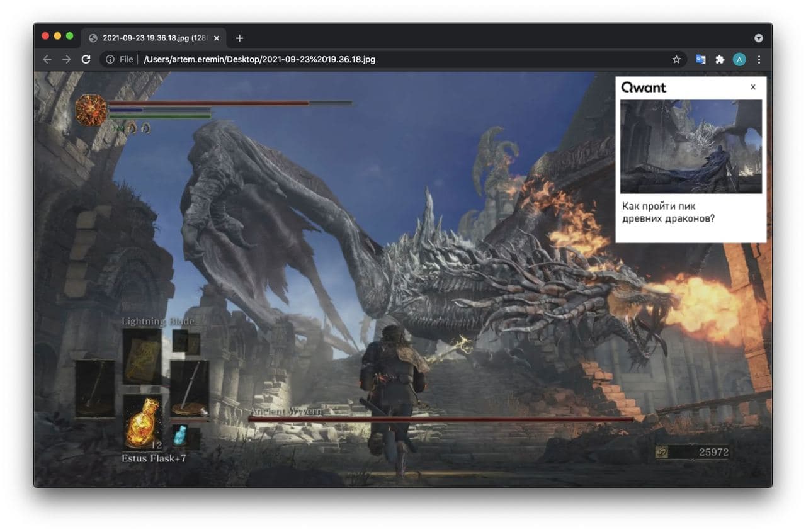
Task: Bookmark this page with the star icon
Action: click(x=676, y=59)
